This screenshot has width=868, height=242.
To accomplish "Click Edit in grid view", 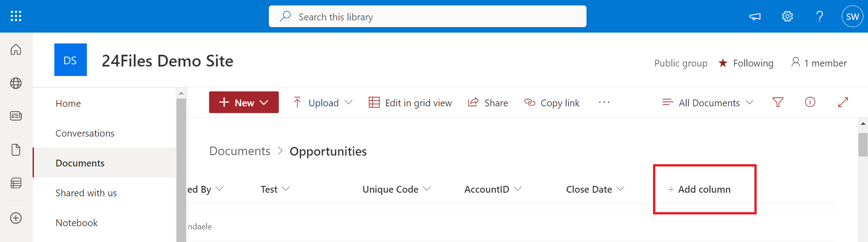I will (410, 103).
